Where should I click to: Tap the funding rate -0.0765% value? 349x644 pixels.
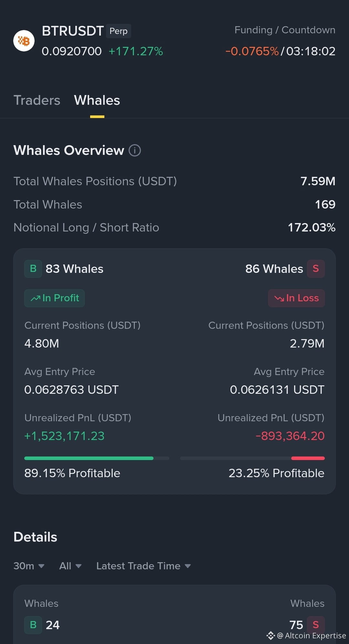click(252, 51)
